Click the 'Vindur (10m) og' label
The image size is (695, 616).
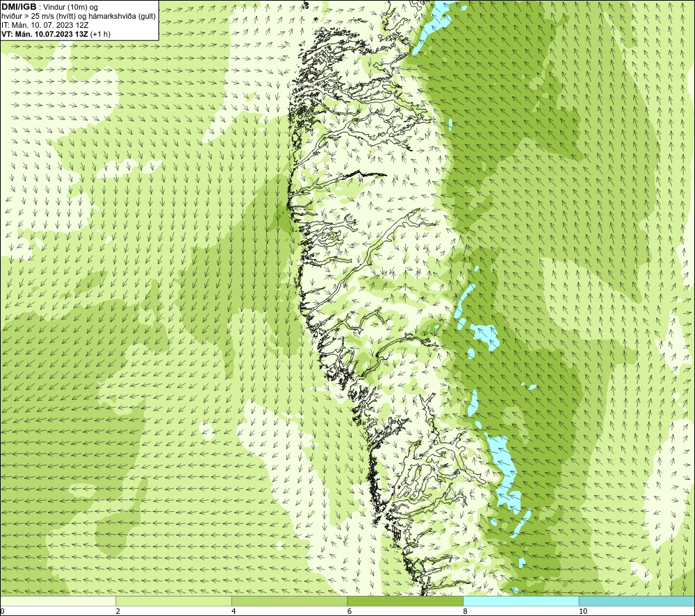pyautogui.click(x=70, y=8)
